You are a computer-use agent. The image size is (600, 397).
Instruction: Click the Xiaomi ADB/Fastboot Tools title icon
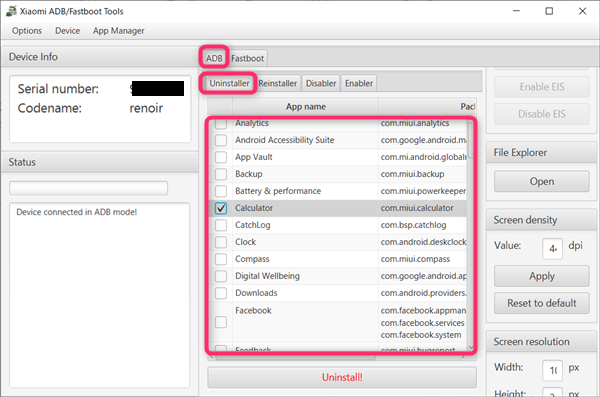(11, 11)
